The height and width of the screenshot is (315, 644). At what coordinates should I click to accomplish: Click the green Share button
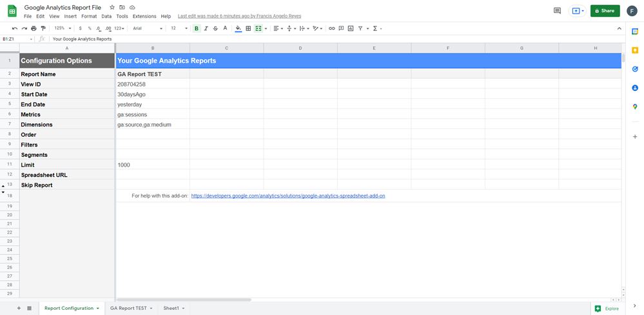(605, 11)
